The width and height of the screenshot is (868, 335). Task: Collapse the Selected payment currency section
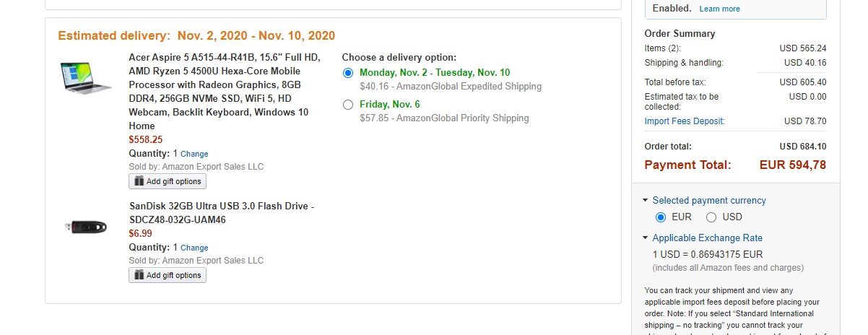pyautogui.click(x=645, y=201)
